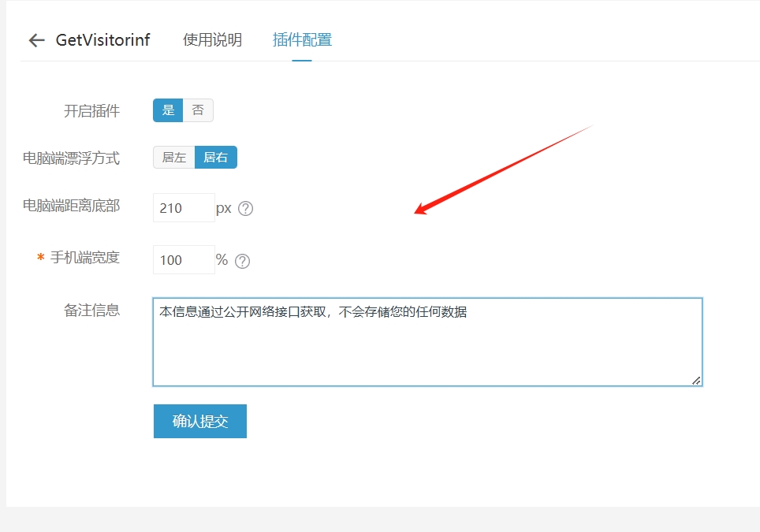Select 否 to disable the plugin
760x532 pixels.
coord(198,110)
